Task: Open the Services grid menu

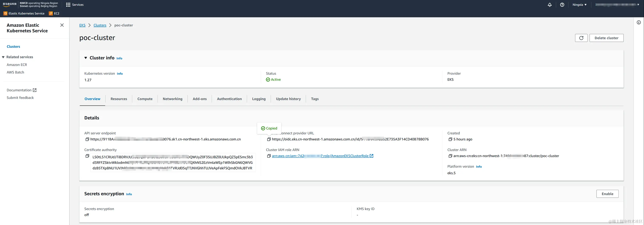Action: (x=75, y=5)
